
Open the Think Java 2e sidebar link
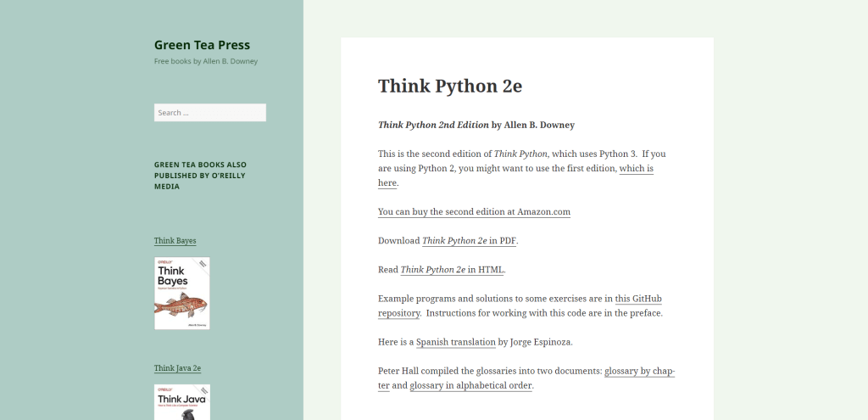tap(177, 368)
